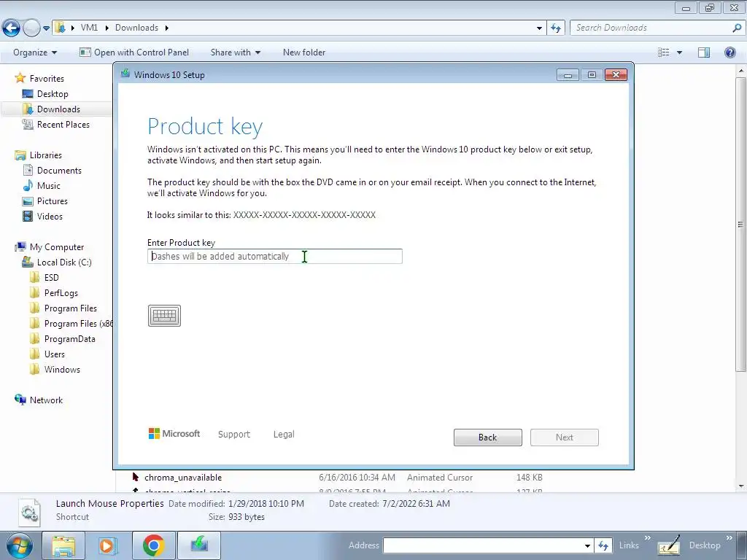
Task: Open the Legal link in Setup
Action: point(284,435)
